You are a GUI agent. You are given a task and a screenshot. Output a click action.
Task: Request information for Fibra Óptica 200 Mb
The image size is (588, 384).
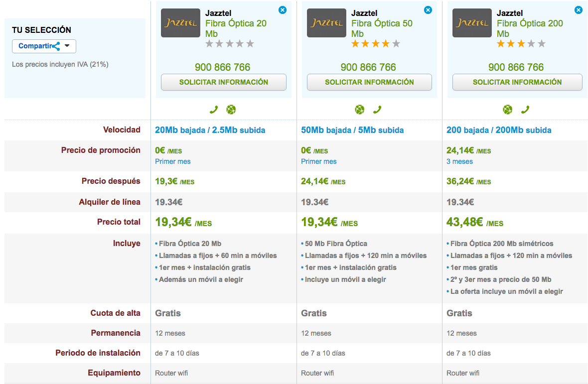(517, 82)
